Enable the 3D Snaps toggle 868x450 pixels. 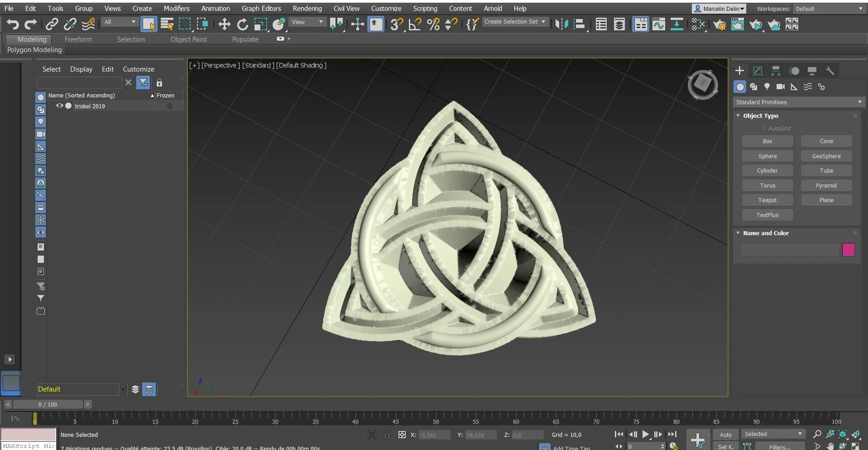(x=396, y=24)
